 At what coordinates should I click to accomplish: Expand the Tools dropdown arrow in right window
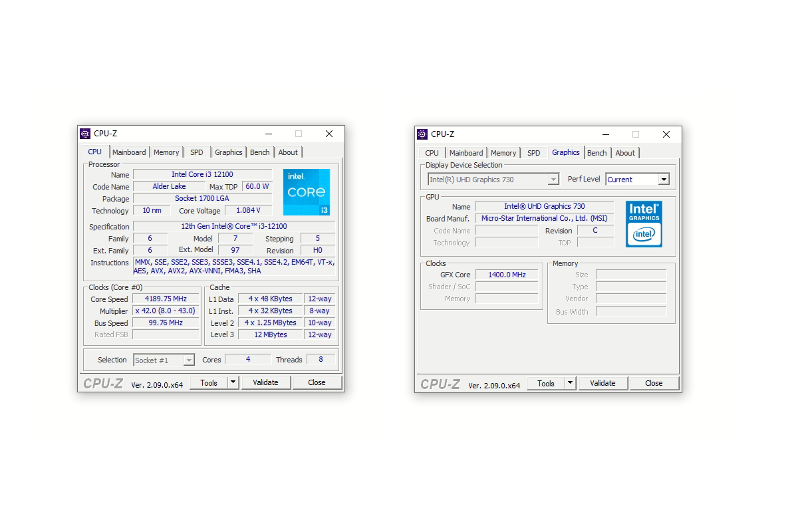pos(570,383)
